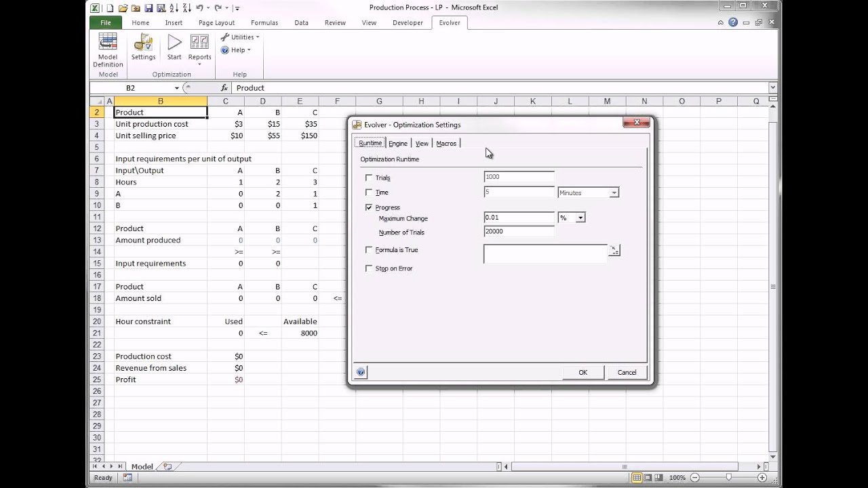Start the Evolver optimization
The height and width of the screenshot is (488, 868).
(174, 48)
